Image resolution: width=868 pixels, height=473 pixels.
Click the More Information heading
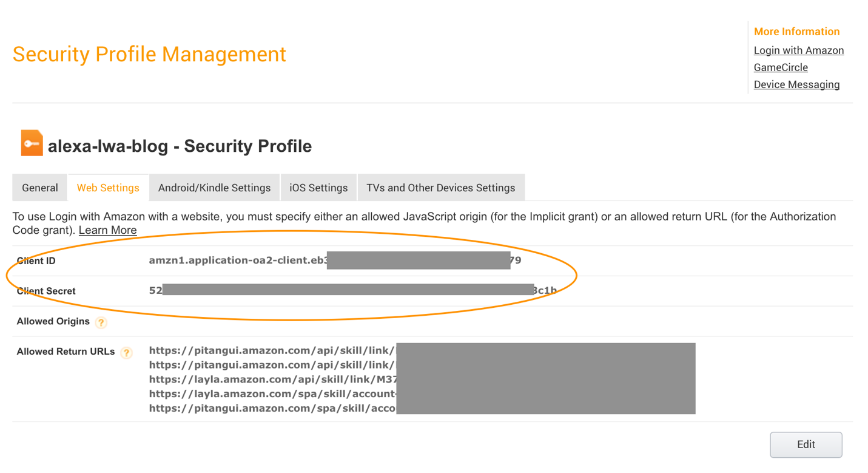pos(796,31)
